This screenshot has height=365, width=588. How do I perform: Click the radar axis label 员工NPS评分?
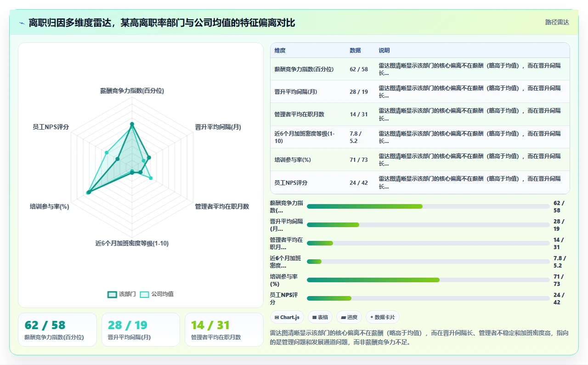pos(51,127)
